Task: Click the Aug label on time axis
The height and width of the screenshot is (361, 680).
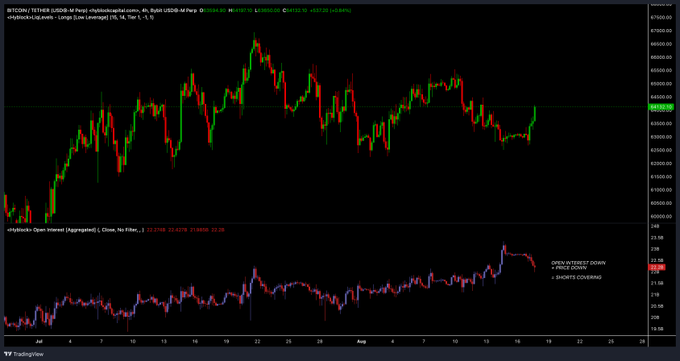Action: click(x=362, y=342)
